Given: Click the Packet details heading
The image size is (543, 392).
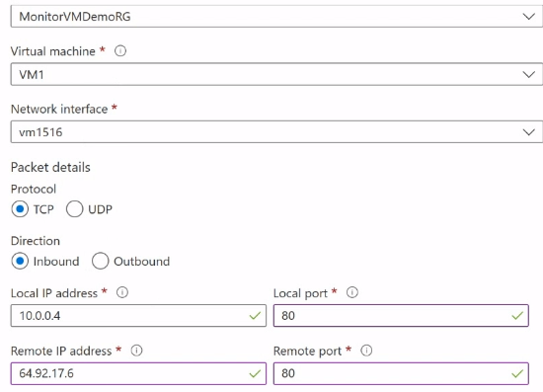Looking at the screenshot, I should coord(50,167).
